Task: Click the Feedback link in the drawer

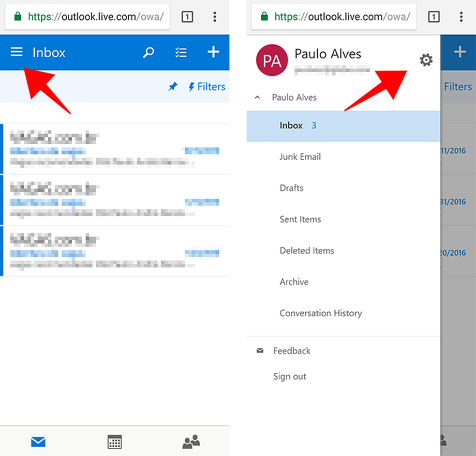Action: point(292,351)
